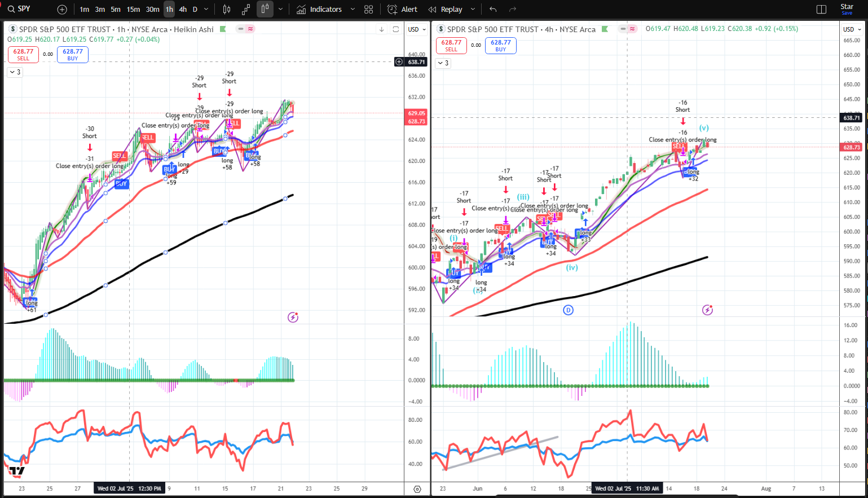Expand the Replay options dropdown

point(473,10)
